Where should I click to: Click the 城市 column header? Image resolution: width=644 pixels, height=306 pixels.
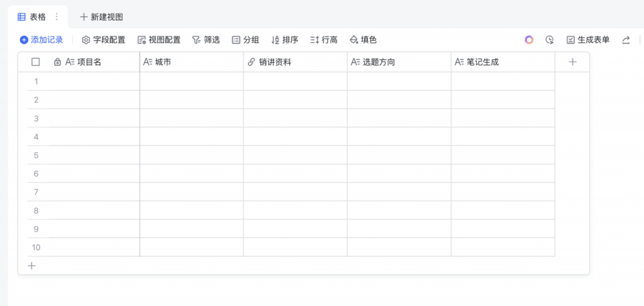(191, 62)
